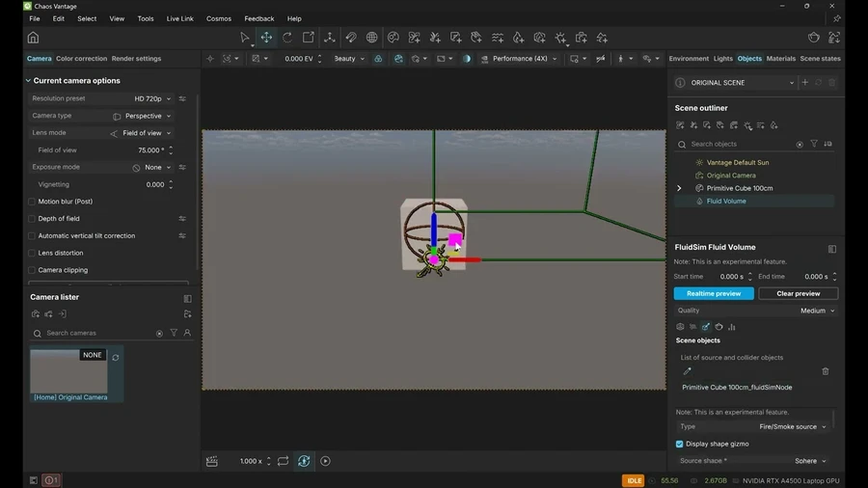This screenshot has width=868, height=488.
Task: Click the Realtime preview button
Action: pyautogui.click(x=714, y=293)
